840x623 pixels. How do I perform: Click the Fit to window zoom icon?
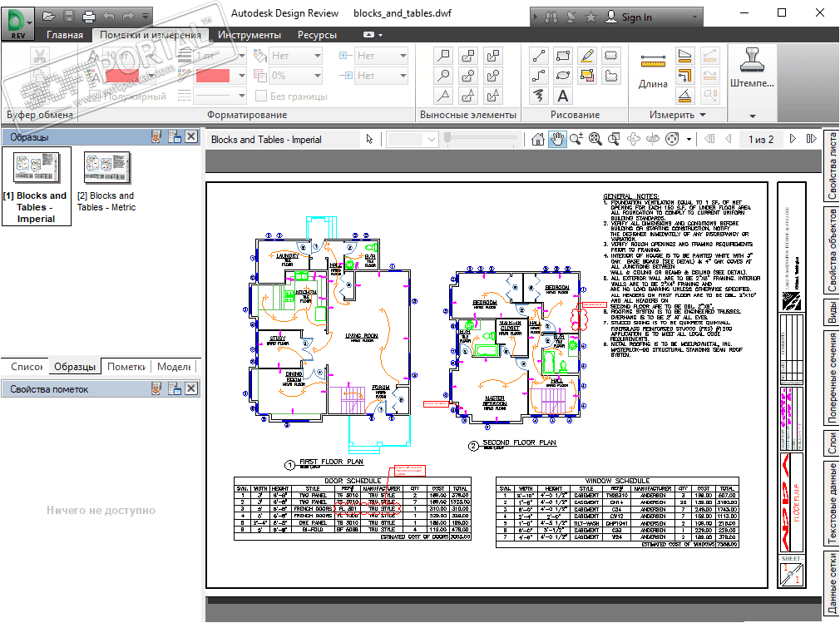point(595,139)
